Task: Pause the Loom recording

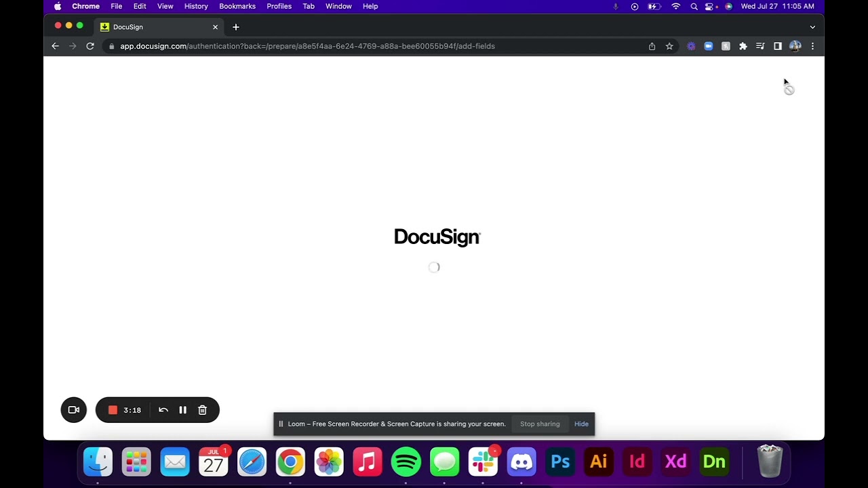Action: pyautogui.click(x=182, y=410)
